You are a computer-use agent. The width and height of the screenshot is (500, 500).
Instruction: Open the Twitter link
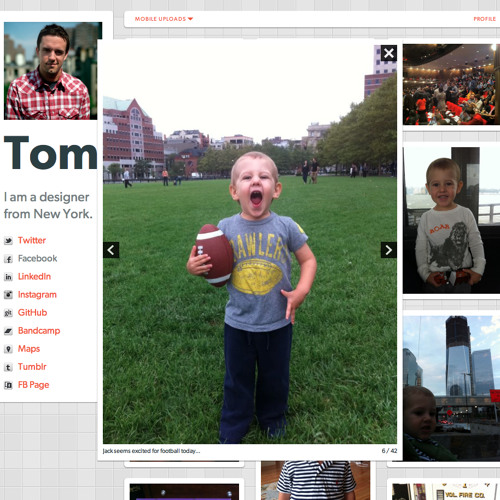point(32,240)
